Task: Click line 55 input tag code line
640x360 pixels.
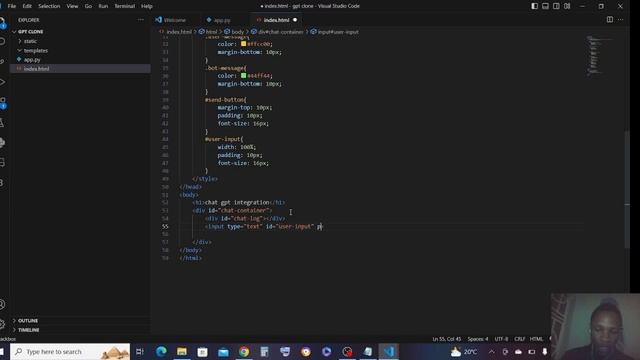Action: 264,226
